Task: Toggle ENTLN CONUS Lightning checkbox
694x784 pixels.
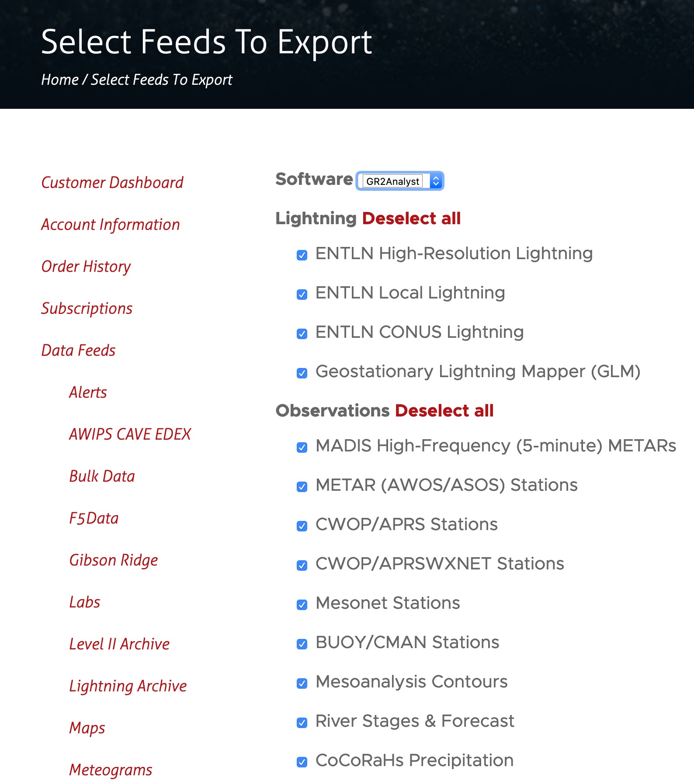Action: pos(302,334)
